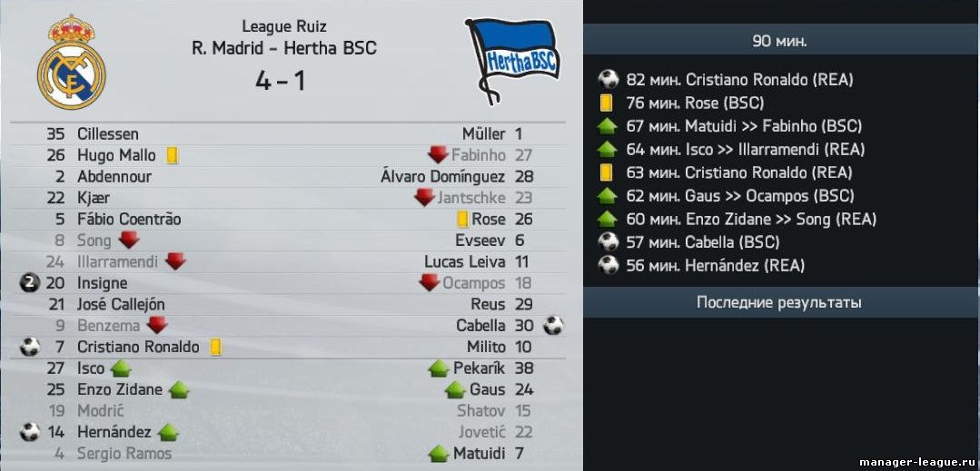Click the Hertha BSC flag logo
980x471 pixels.
(512, 61)
